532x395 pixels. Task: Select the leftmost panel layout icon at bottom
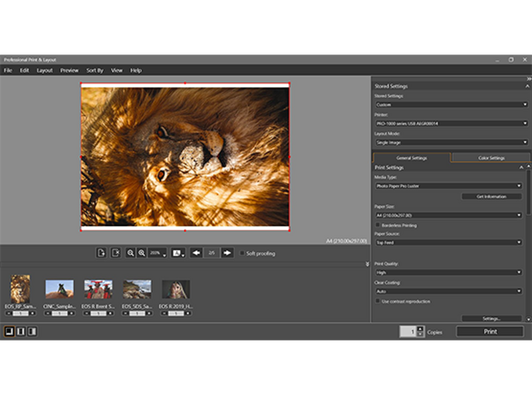pyautogui.click(x=9, y=331)
